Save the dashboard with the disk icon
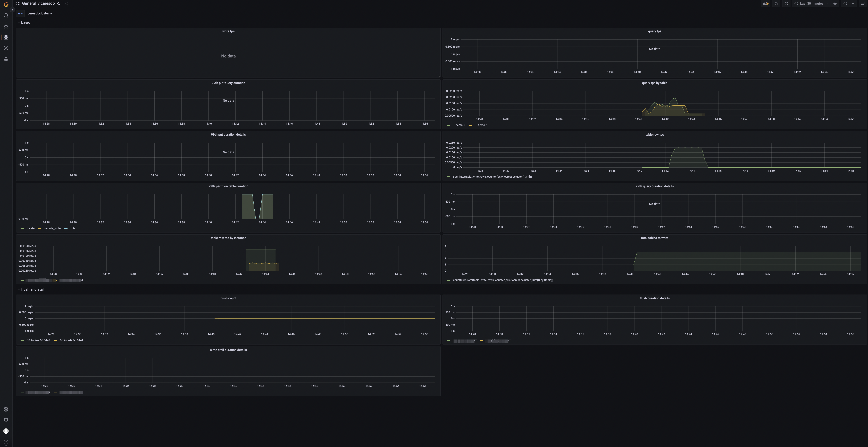This screenshot has width=868, height=447. click(776, 4)
